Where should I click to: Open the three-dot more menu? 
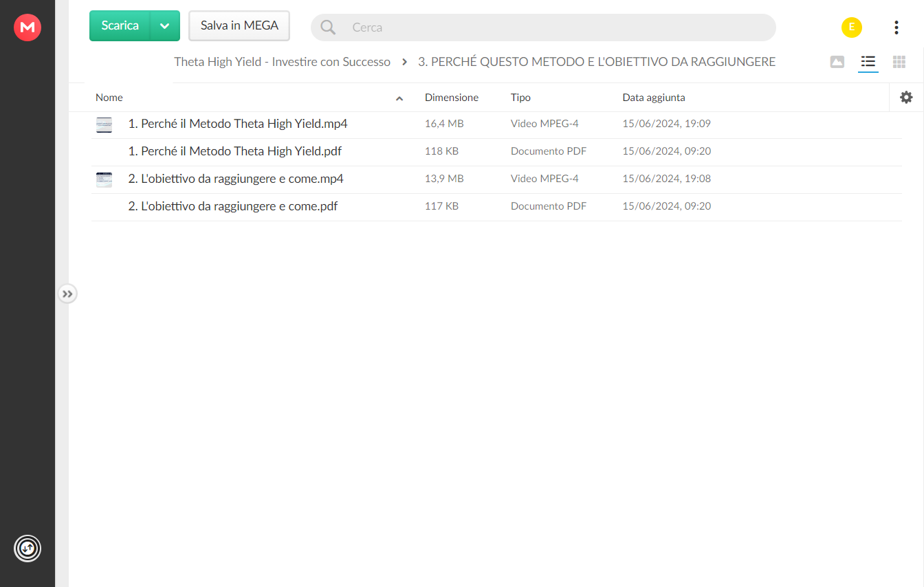[x=896, y=27]
